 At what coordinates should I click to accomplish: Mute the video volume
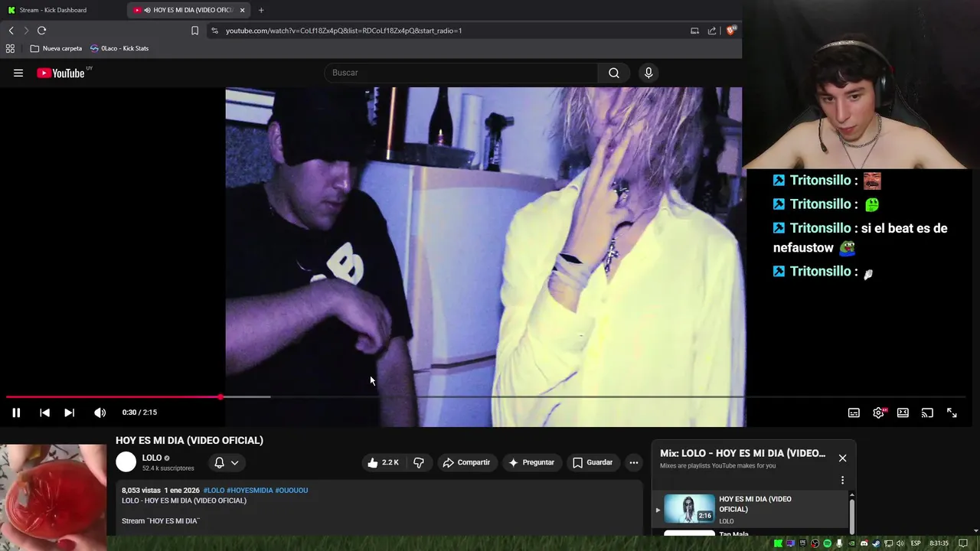click(100, 412)
